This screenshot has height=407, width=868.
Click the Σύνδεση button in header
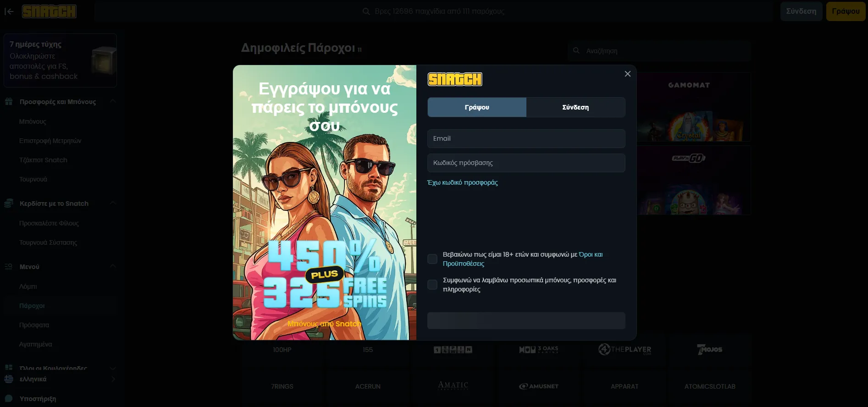801,11
